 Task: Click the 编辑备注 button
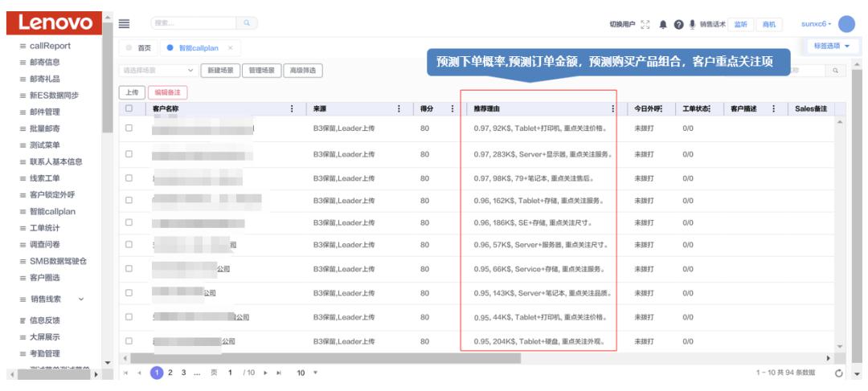[168, 92]
